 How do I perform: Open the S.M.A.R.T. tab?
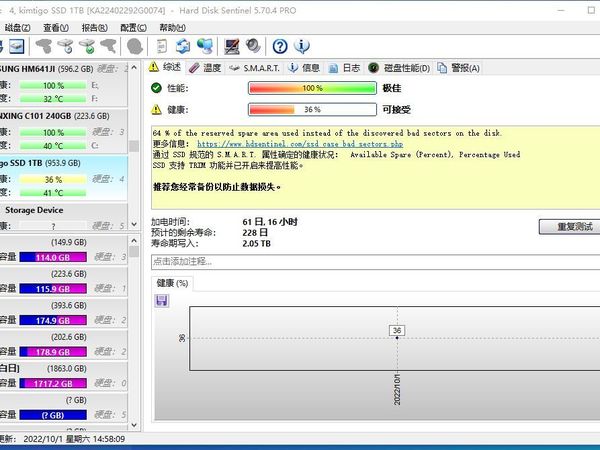(x=254, y=68)
